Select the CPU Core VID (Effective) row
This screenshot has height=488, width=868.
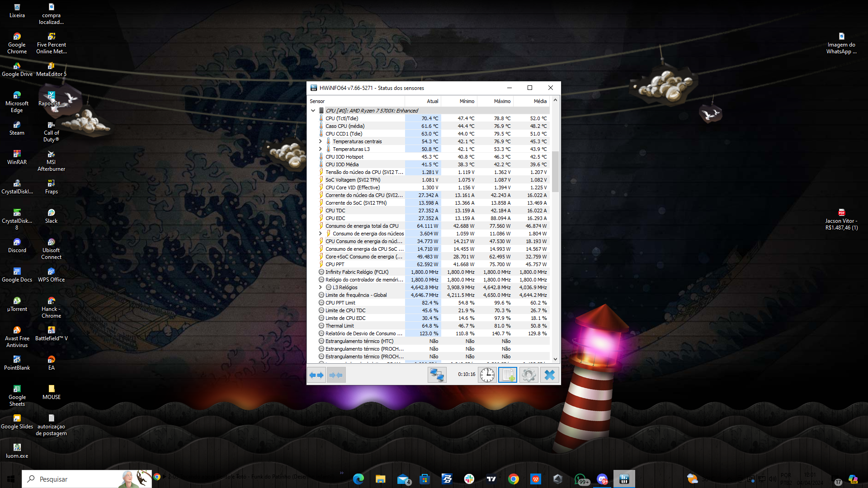click(429, 188)
